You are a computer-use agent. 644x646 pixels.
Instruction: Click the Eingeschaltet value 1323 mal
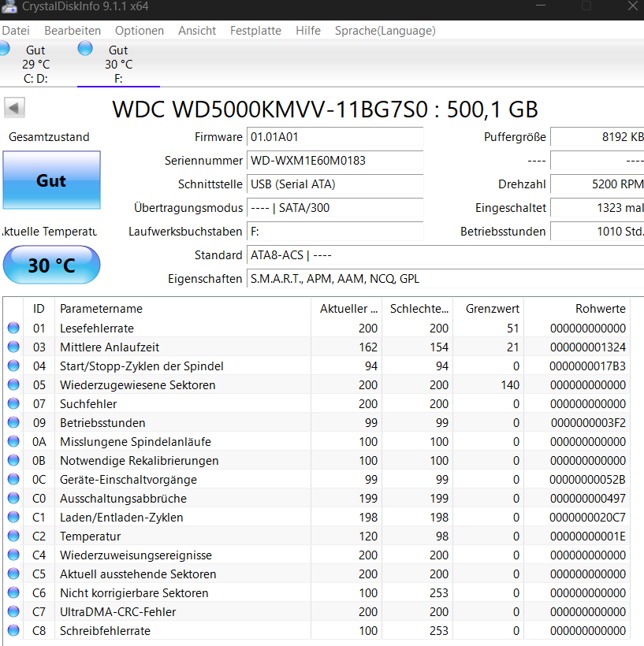[597, 208]
